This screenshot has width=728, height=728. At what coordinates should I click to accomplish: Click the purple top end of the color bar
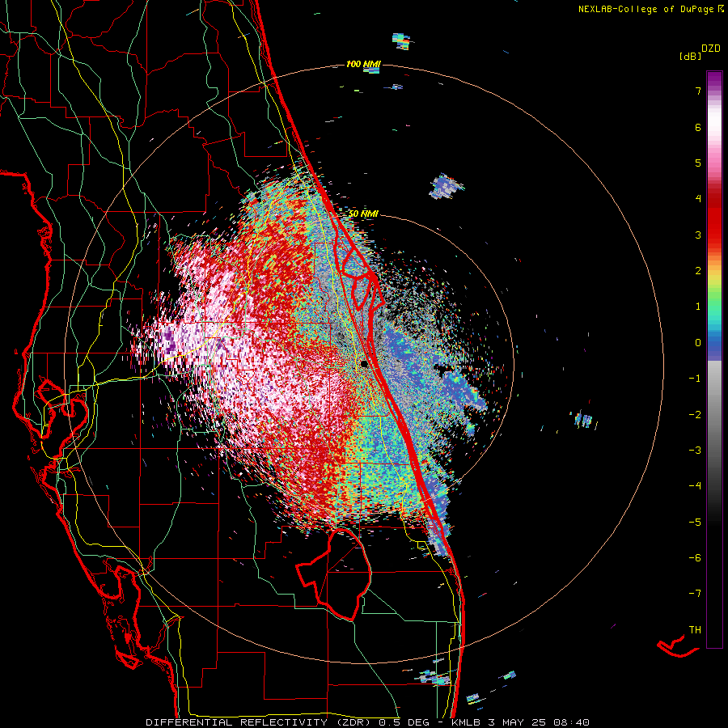(714, 78)
